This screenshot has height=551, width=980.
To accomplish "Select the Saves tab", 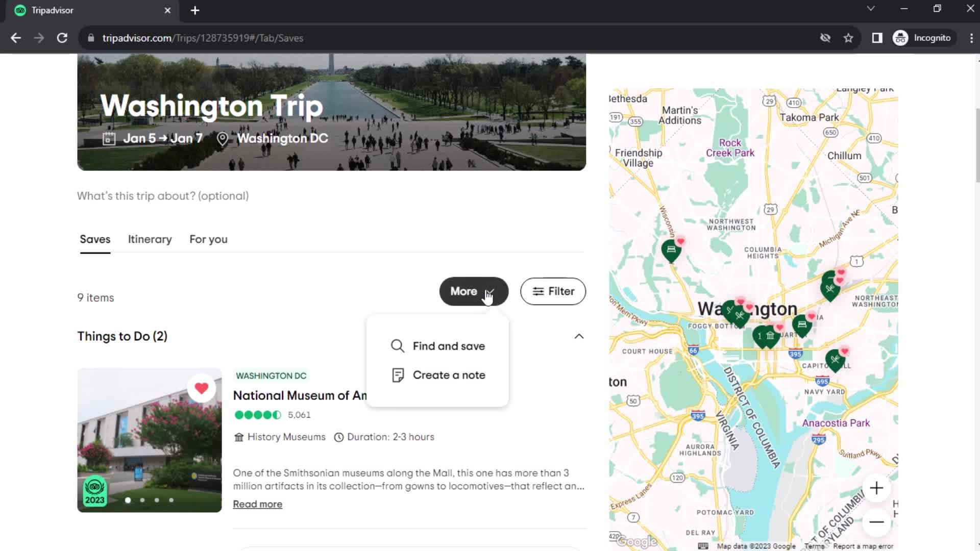I will coord(95,239).
